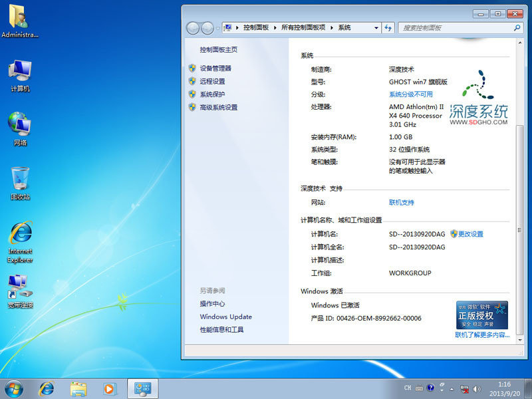Open 控制面板主页 in left pane
The width and height of the screenshot is (532, 399).
click(218, 50)
